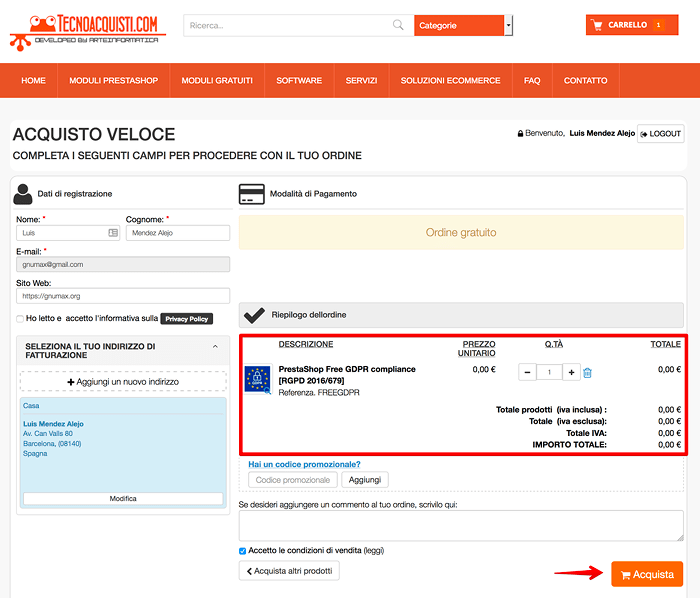This screenshot has height=598, width=700.
Task: Open SOLUZIONI ECOMMERCE menu
Action: [450, 80]
